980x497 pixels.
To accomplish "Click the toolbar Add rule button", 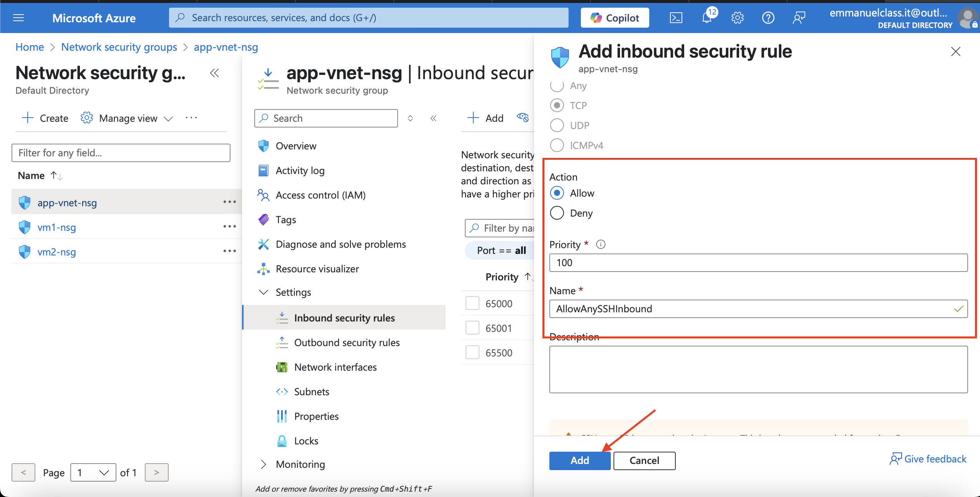I will tap(486, 118).
